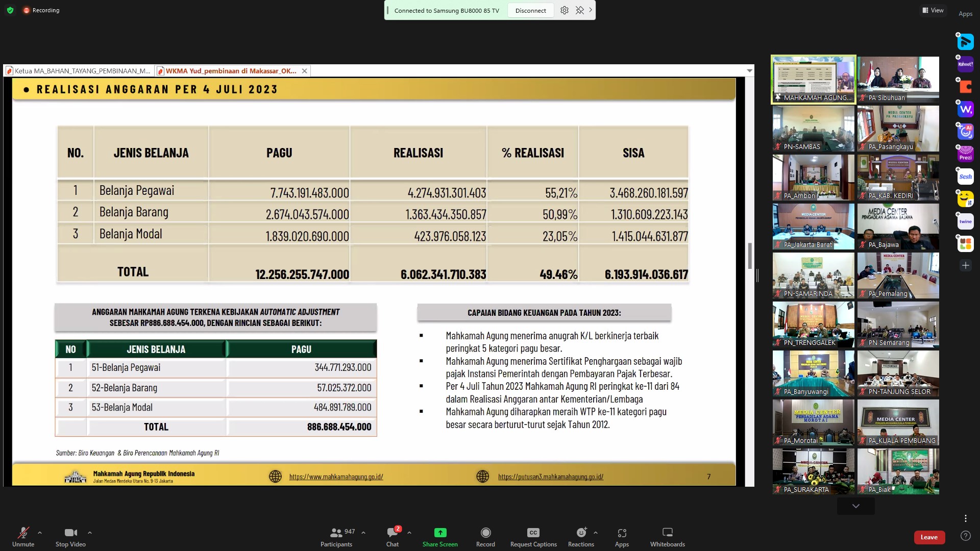Click the help question mark icon

965,536
